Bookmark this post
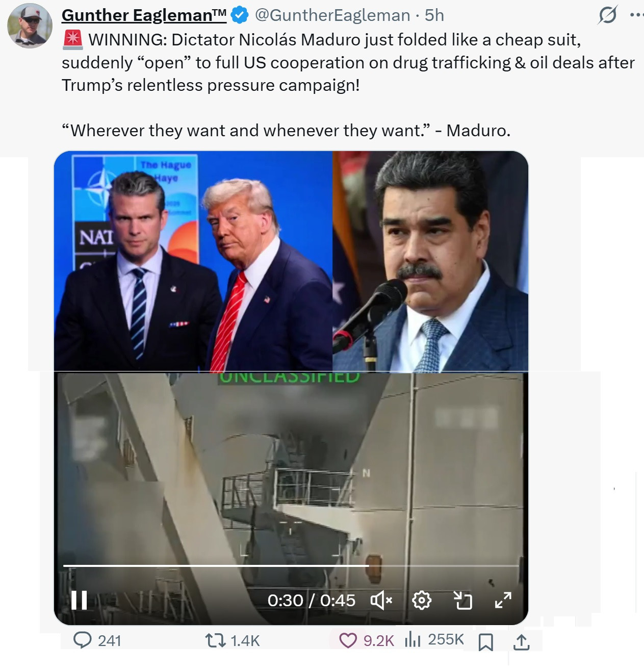The image size is (644, 670). (x=486, y=642)
